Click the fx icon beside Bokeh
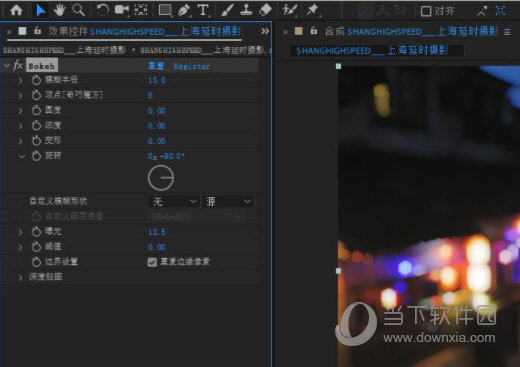The width and height of the screenshot is (520, 367). coord(18,66)
